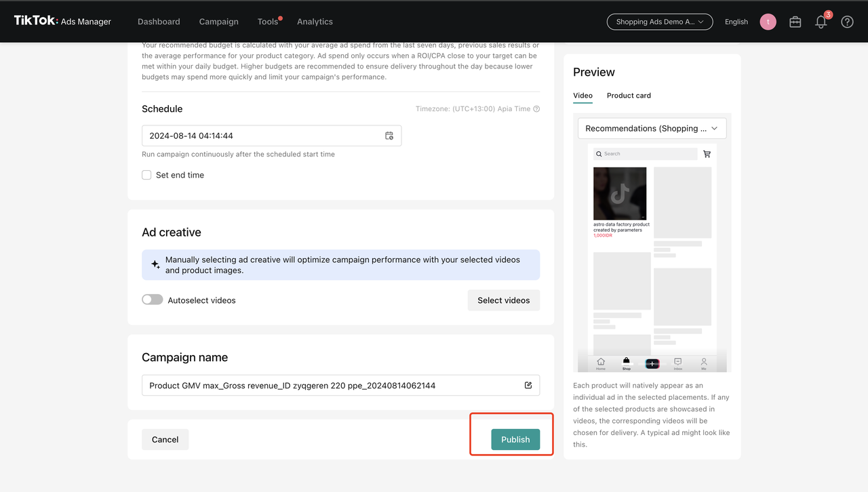868x492 pixels.
Task: Open the Analytics menu
Action: (315, 22)
